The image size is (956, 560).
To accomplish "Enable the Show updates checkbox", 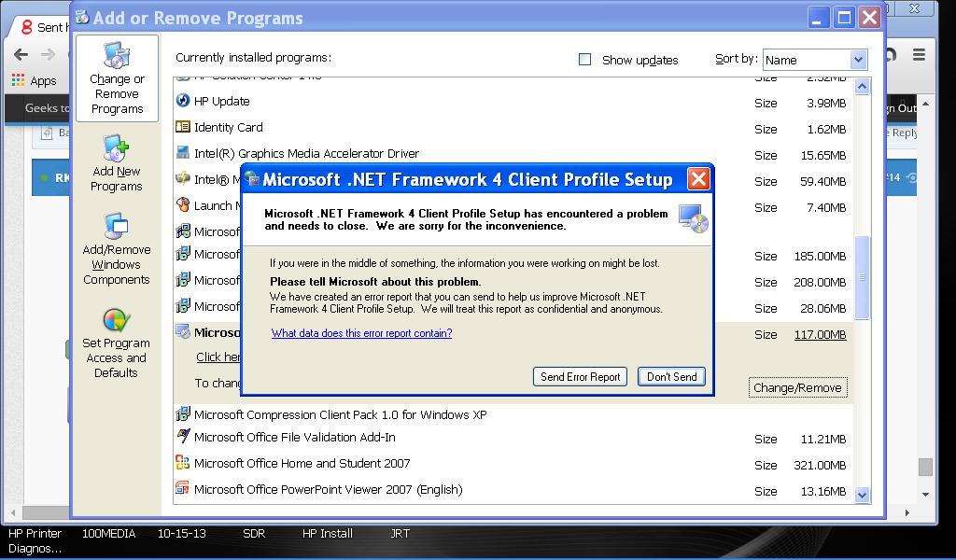I will click(584, 59).
